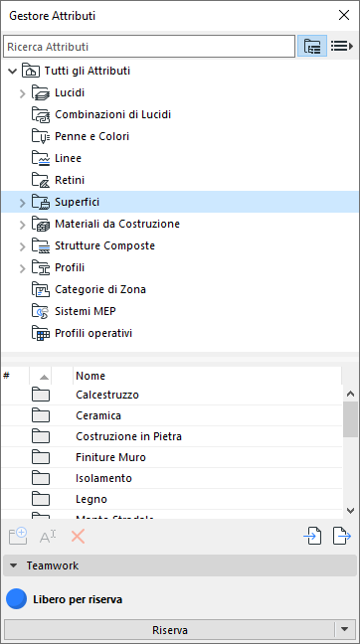Select the Finiture Muro folder row
Viewport: 360px width, 644px height.
coord(172,457)
